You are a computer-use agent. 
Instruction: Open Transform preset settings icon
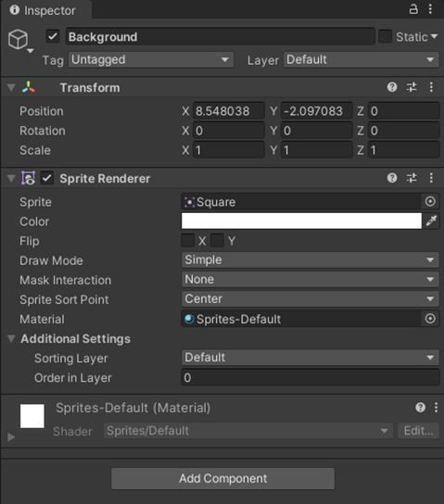point(412,87)
